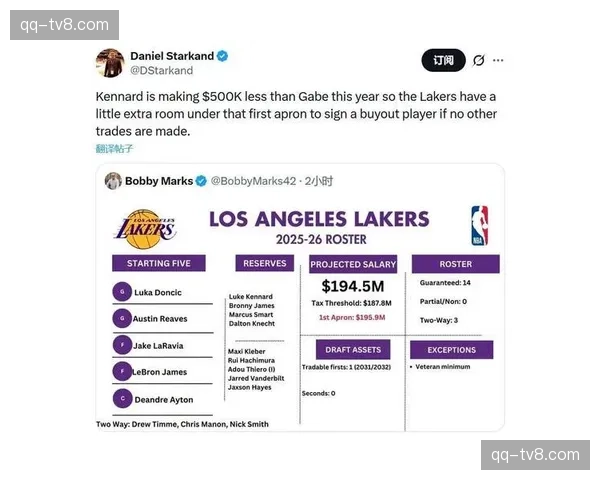The width and height of the screenshot is (600, 480).
Task: Click Bobby Marks' small avatar
Action: [113, 181]
